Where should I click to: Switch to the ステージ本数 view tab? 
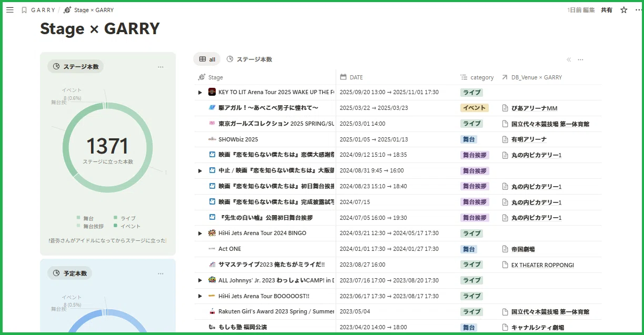249,59
